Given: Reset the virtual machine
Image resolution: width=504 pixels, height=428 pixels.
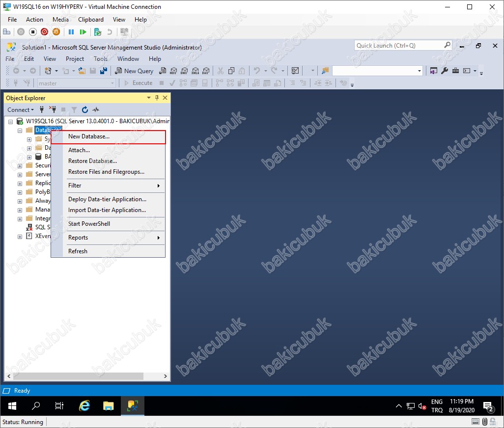Looking at the screenshot, I should [83, 32].
